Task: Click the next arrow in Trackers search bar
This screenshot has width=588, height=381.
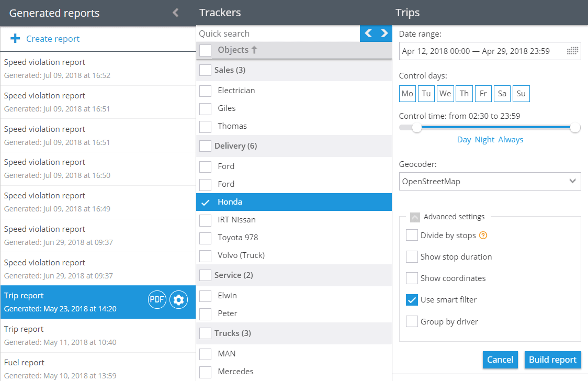Action: click(x=384, y=33)
